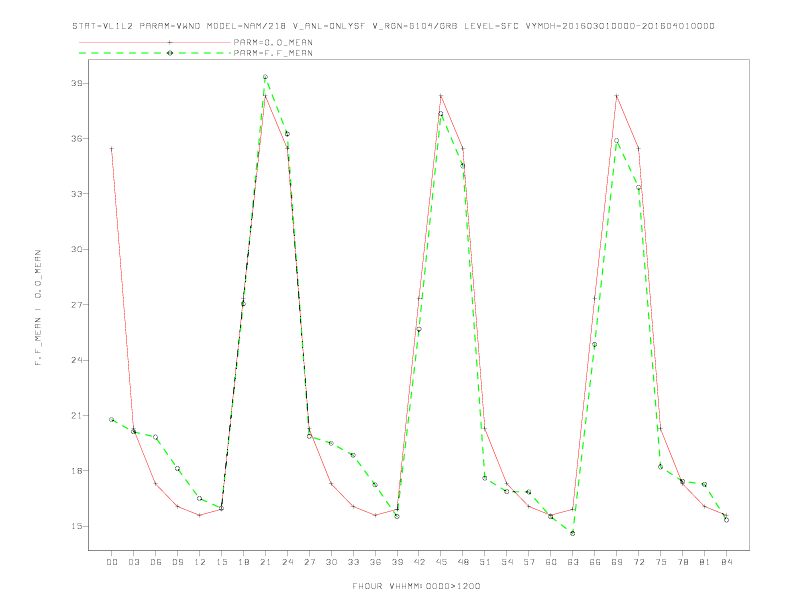
Task: Click the green circle marker at hour 69
Action: (617, 141)
